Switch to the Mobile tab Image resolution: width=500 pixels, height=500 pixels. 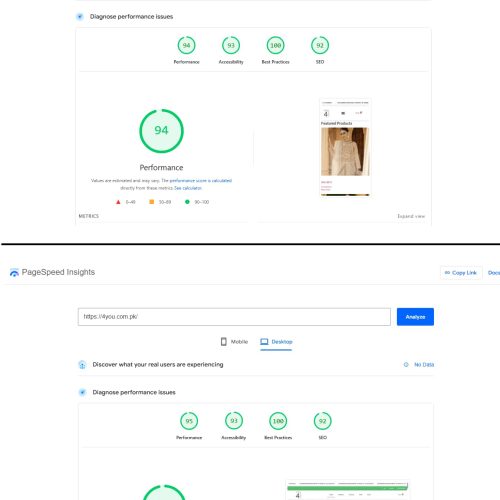click(x=234, y=342)
